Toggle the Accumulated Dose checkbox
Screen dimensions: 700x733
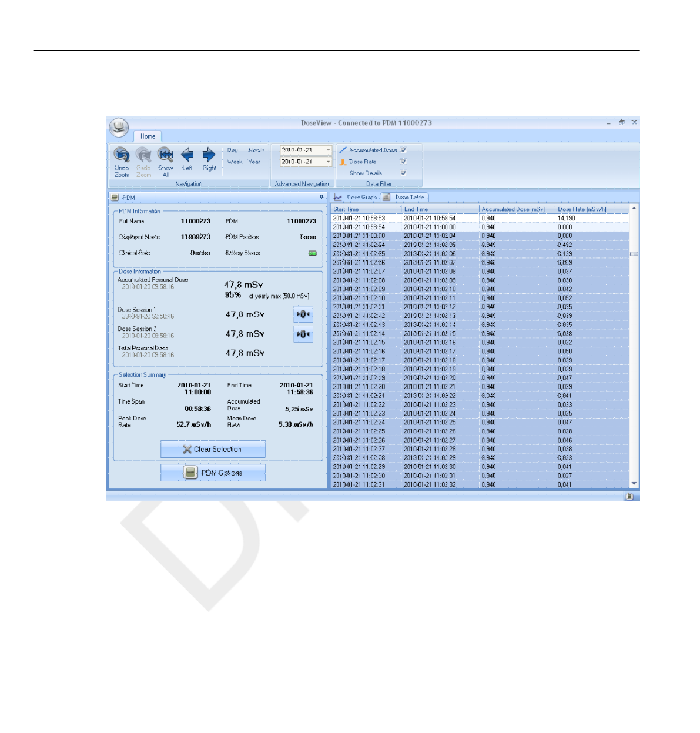tap(404, 150)
